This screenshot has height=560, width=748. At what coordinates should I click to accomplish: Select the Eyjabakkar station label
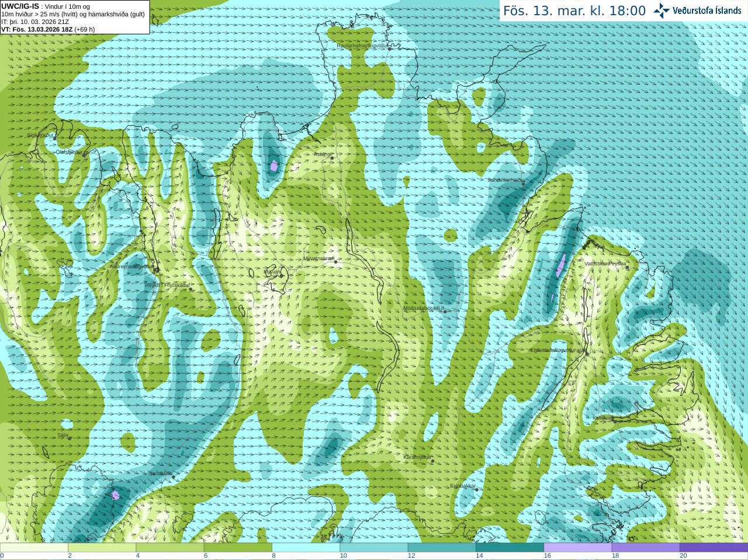pos(463,486)
